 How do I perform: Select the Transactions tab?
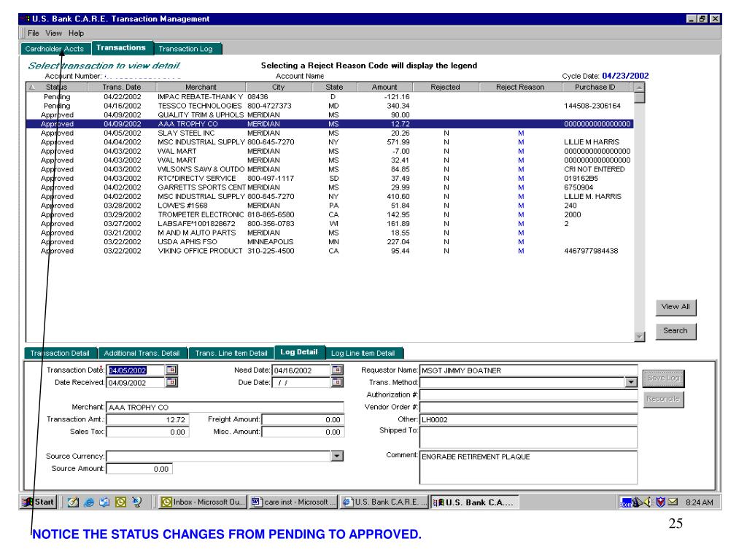coord(121,47)
